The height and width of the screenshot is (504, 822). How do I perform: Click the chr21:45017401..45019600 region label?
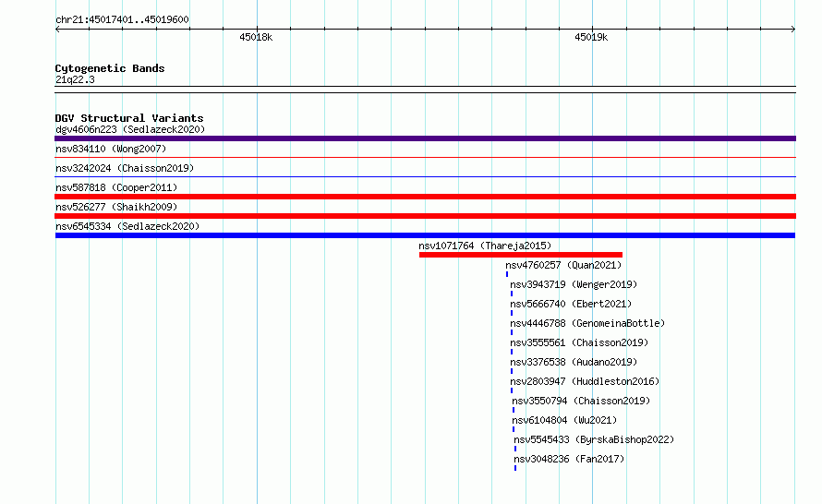(x=122, y=20)
